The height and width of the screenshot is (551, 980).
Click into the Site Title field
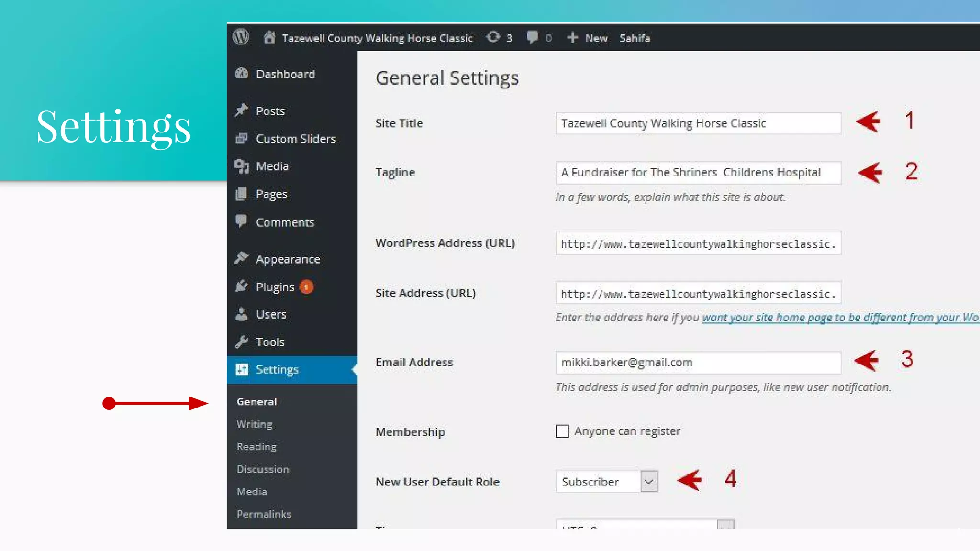coord(698,123)
